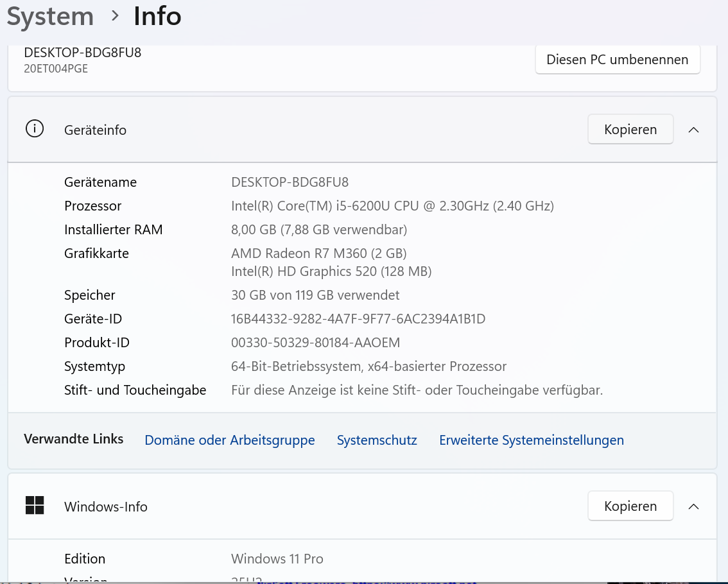Select Produkt-ID value 00330-50329-80184-AAOEM
Image resolution: width=728 pixels, height=584 pixels.
point(315,342)
